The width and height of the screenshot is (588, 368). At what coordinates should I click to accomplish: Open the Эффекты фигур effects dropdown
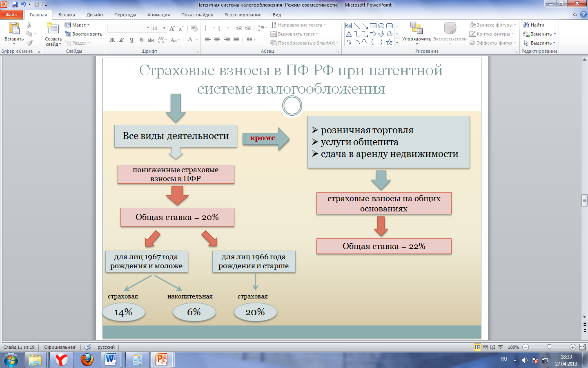pos(493,43)
